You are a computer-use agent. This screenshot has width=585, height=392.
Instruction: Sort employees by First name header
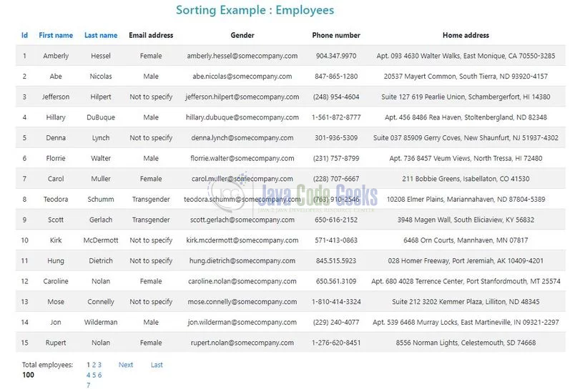(x=56, y=36)
